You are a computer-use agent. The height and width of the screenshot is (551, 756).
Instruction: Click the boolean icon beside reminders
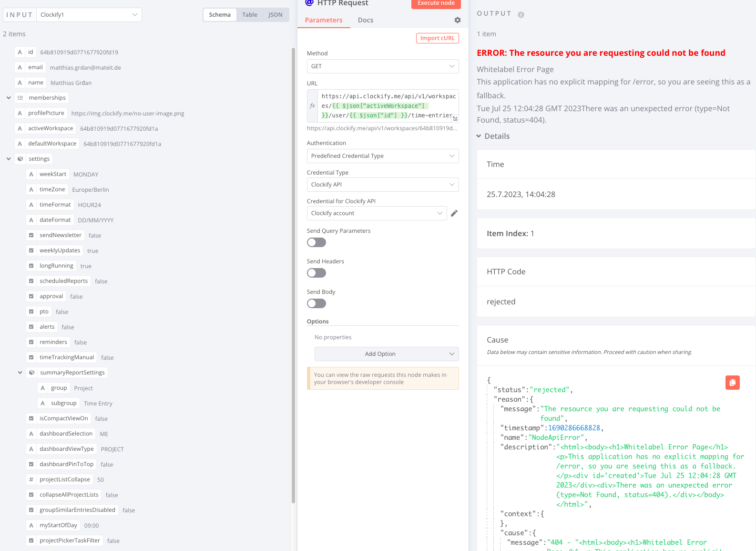coord(31,342)
